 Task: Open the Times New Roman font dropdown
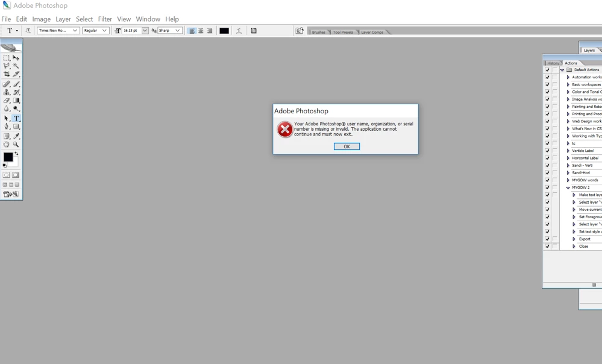(x=58, y=31)
